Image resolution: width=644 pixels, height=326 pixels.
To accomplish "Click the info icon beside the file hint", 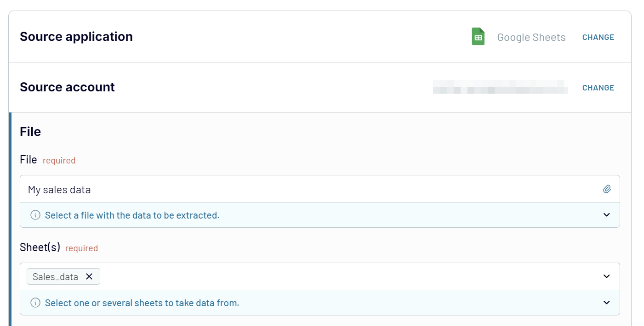I will click(x=35, y=214).
